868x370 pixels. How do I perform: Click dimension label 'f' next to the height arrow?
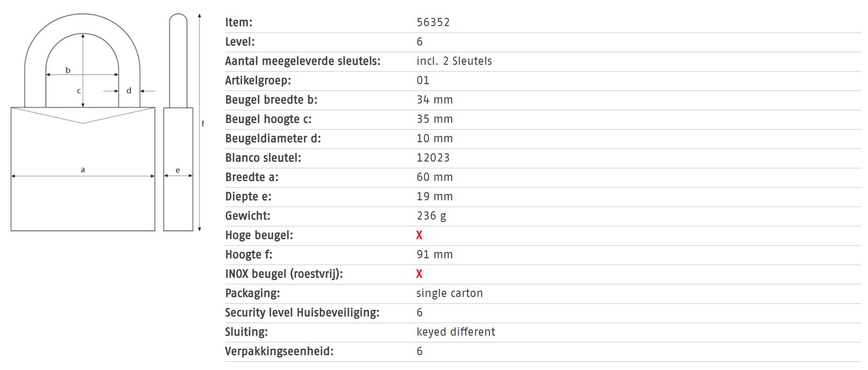tap(203, 123)
